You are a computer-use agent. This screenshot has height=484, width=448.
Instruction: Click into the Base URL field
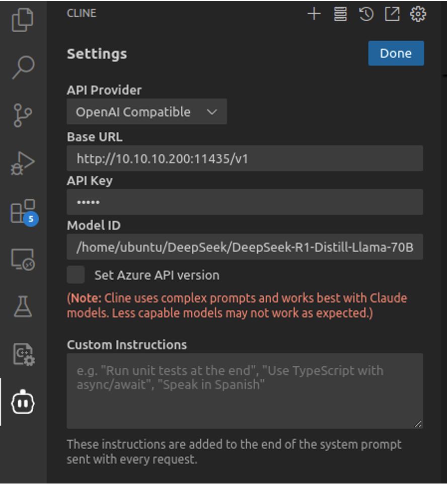tap(245, 159)
